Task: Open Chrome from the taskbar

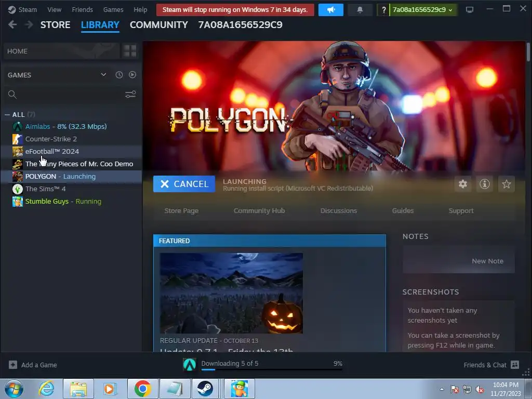Action: point(142,389)
